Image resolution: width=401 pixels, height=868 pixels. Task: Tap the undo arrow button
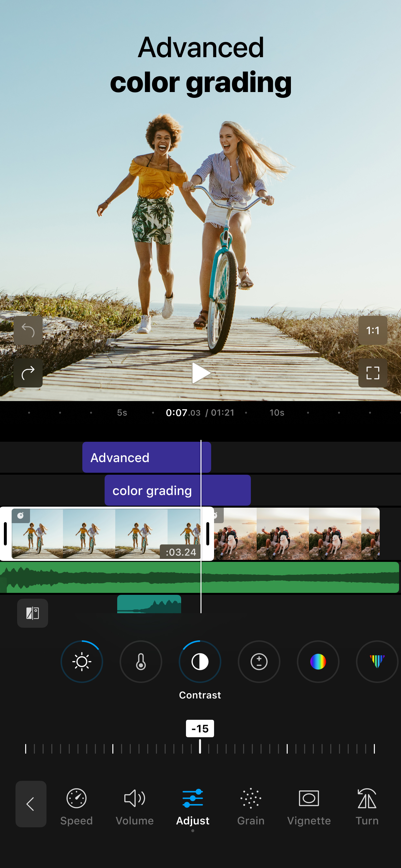[x=28, y=330]
